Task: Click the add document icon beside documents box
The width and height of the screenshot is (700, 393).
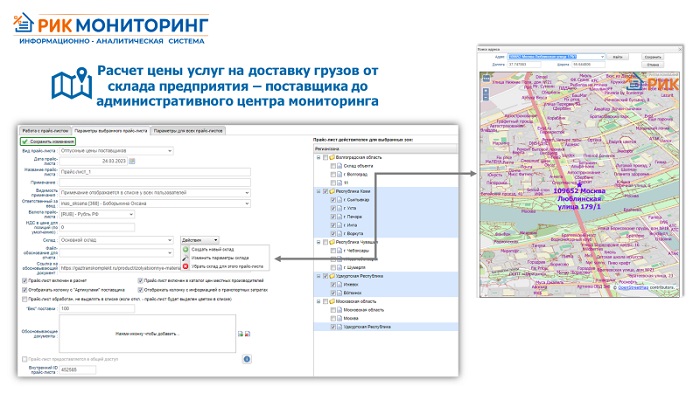Action: point(241,334)
